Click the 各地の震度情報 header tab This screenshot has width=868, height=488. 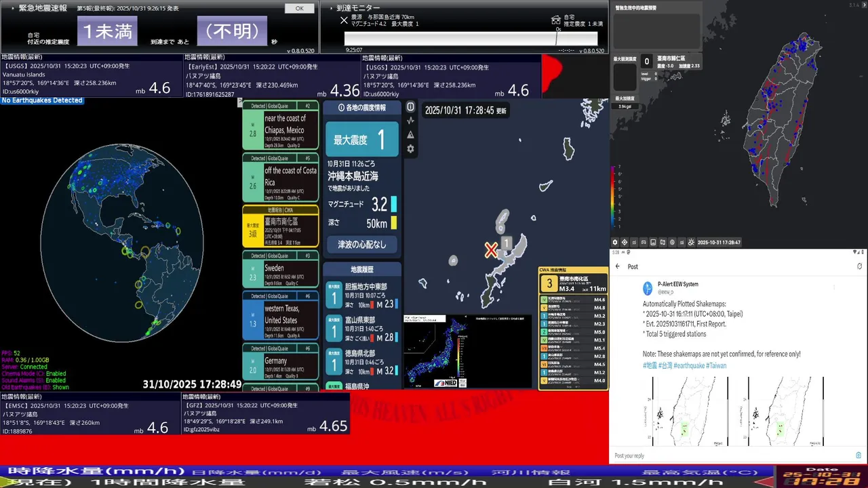point(362,108)
